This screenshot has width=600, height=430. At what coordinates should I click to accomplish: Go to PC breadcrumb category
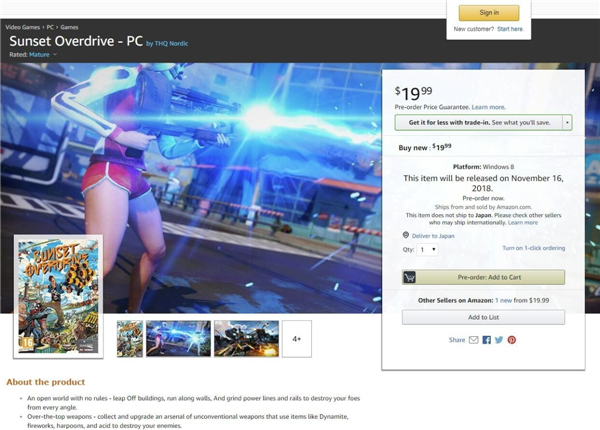(51, 26)
